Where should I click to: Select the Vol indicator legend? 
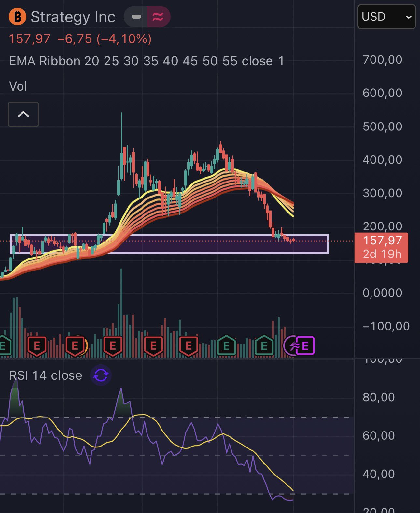[18, 86]
